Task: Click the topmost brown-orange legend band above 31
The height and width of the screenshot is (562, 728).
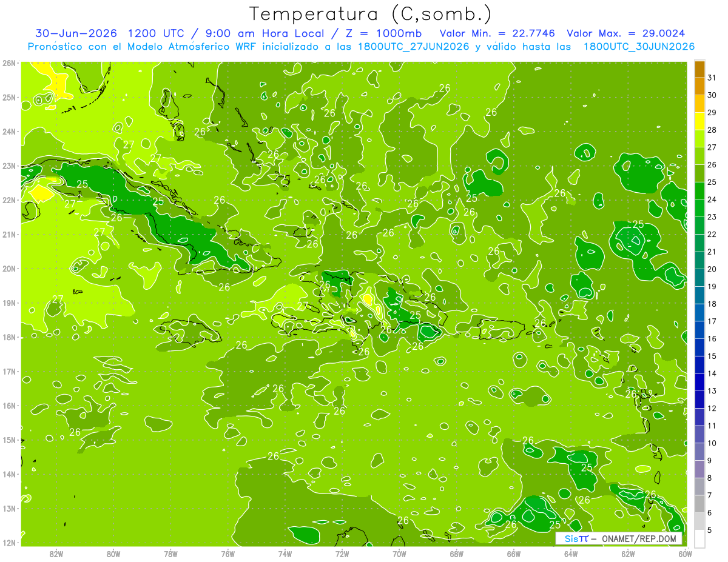Action: [699, 69]
